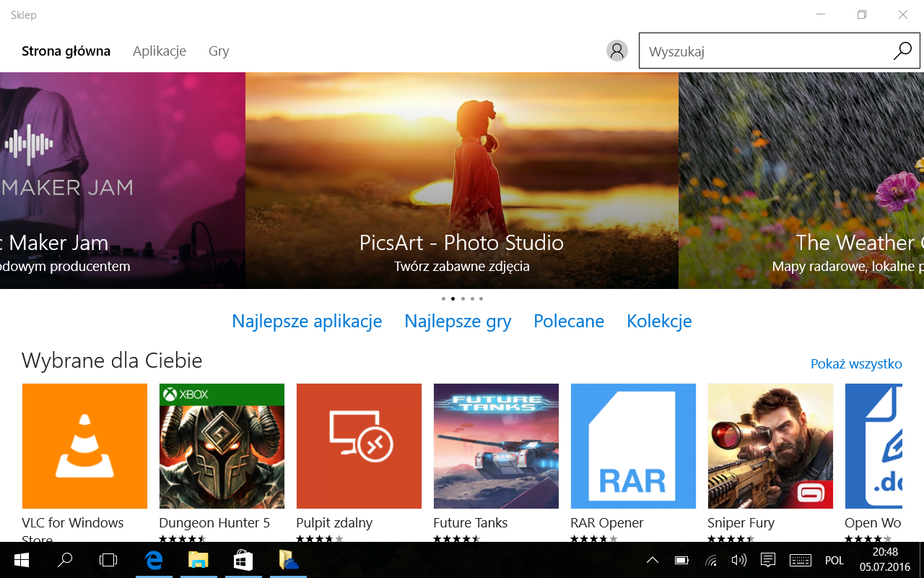Switch to Strona główna tab
Screen dimensions: 924x578
click(66, 51)
